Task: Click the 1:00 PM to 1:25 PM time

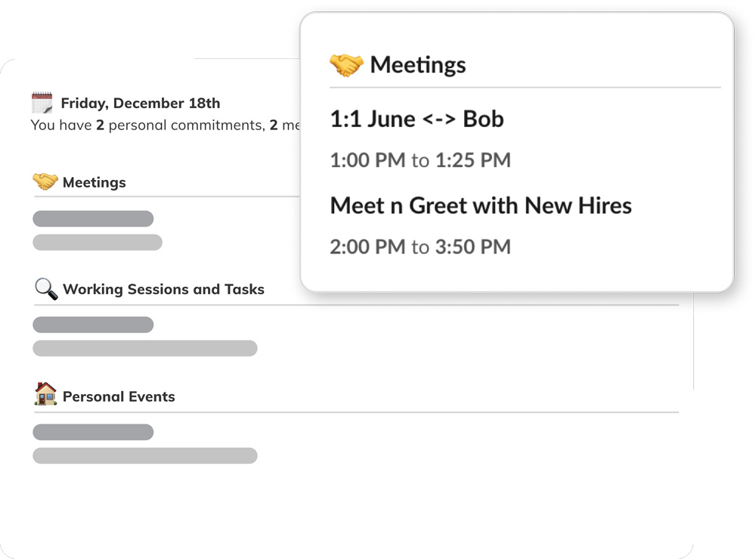Action: tap(420, 160)
